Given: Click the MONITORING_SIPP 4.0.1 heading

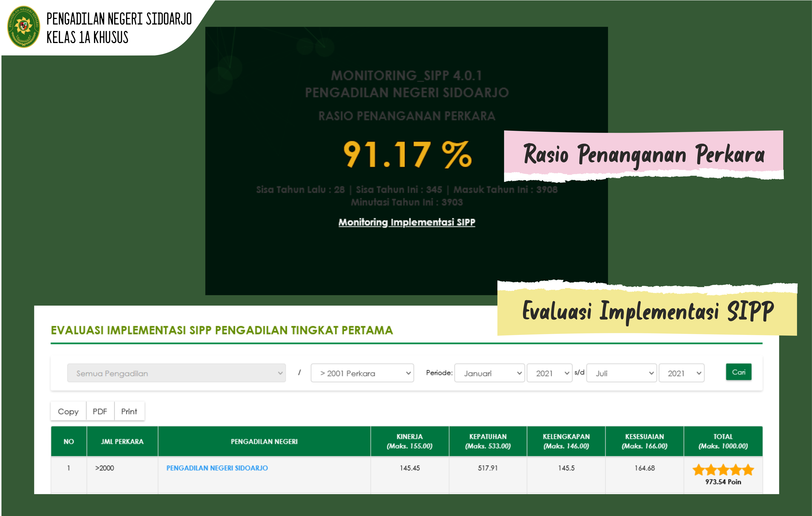Looking at the screenshot, I should coord(406,75).
